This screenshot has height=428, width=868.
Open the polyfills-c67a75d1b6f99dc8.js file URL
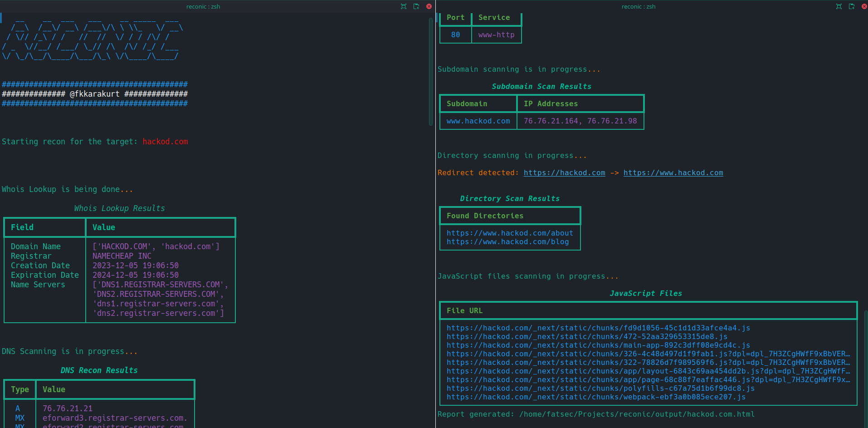(x=600, y=389)
